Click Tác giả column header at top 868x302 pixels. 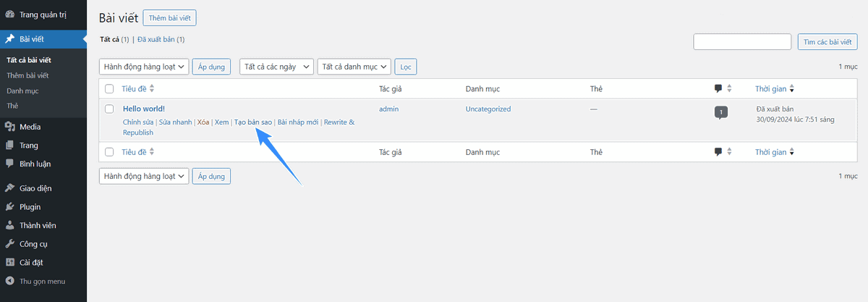(x=390, y=89)
